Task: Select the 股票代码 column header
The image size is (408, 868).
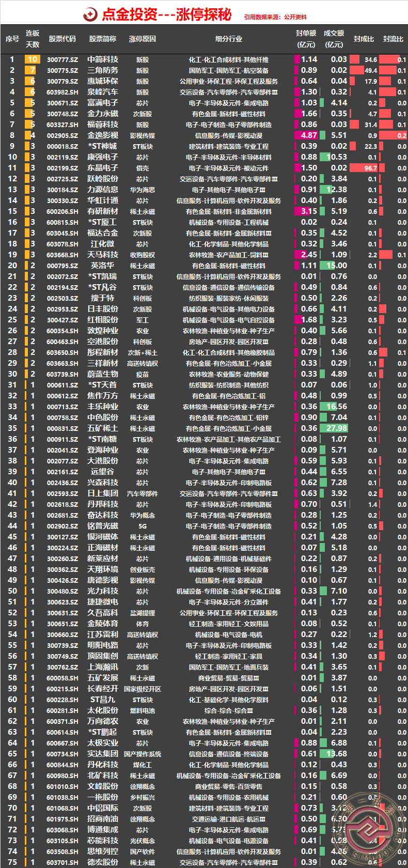Action: 62,39
